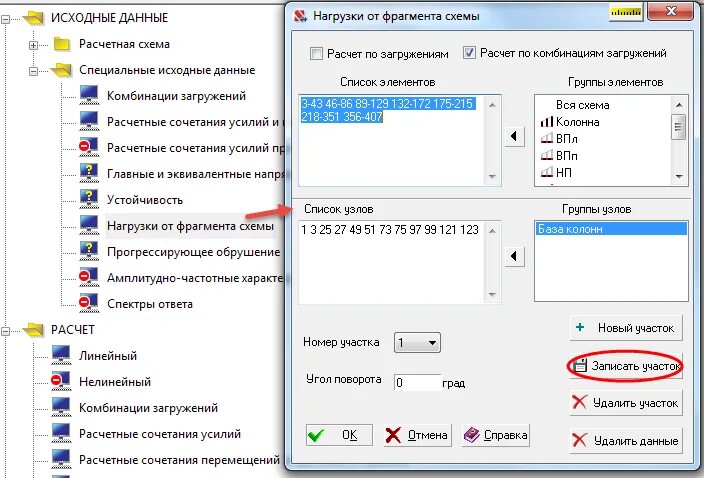The width and height of the screenshot is (704, 478).
Task: Click scrollbar thumb in Группы элементов list
Action: 678,127
